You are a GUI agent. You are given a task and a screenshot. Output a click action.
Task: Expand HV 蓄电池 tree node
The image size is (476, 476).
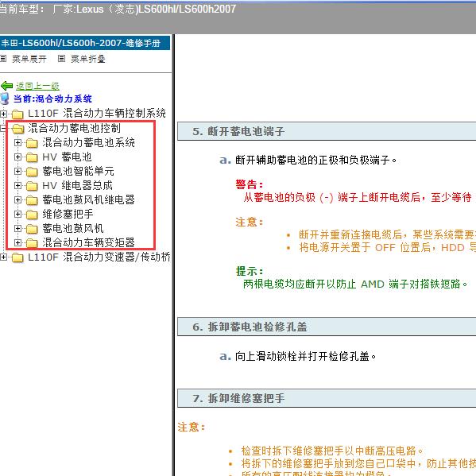pyautogui.click(x=17, y=157)
